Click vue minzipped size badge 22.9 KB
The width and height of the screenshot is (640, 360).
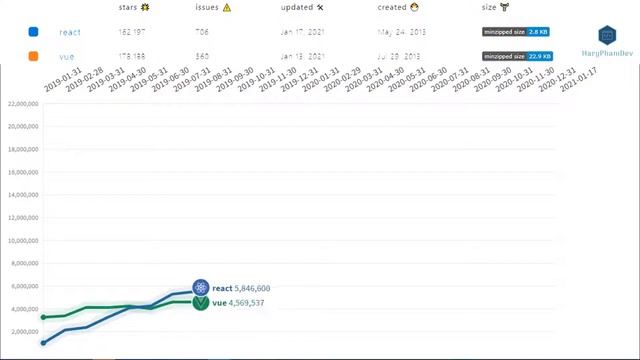[x=517, y=56]
